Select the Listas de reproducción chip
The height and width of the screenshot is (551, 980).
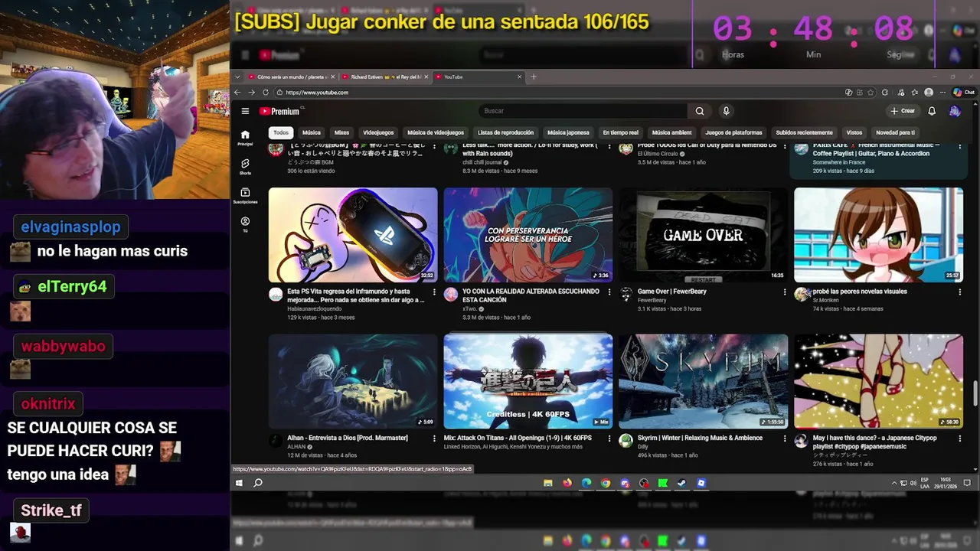505,132
